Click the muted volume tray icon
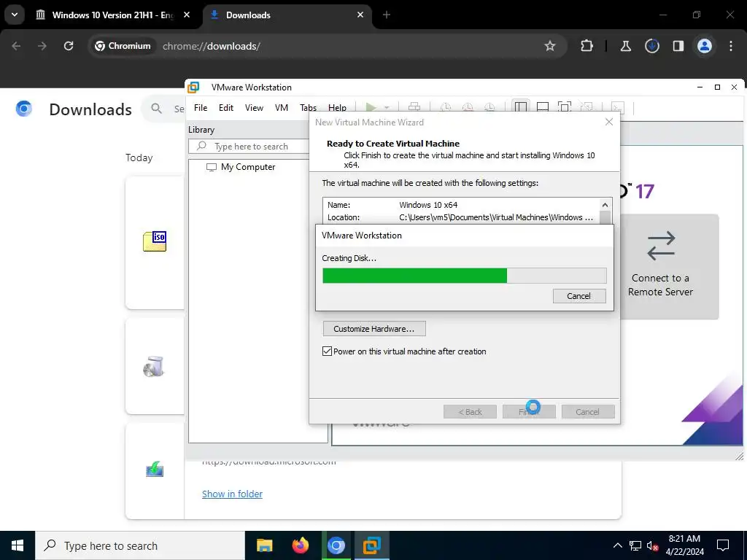This screenshot has width=747, height=560. click(653, 545)
